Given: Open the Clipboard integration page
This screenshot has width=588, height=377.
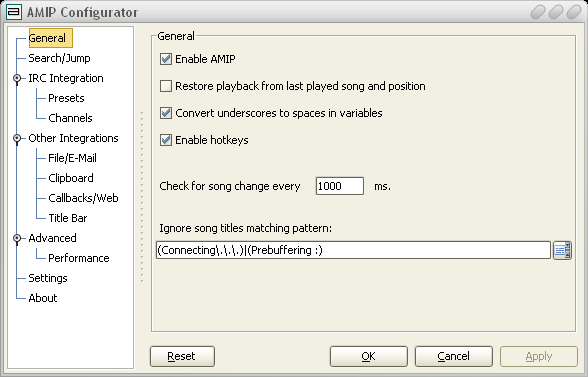Looking at the screenshot, I should pos(70,178).
